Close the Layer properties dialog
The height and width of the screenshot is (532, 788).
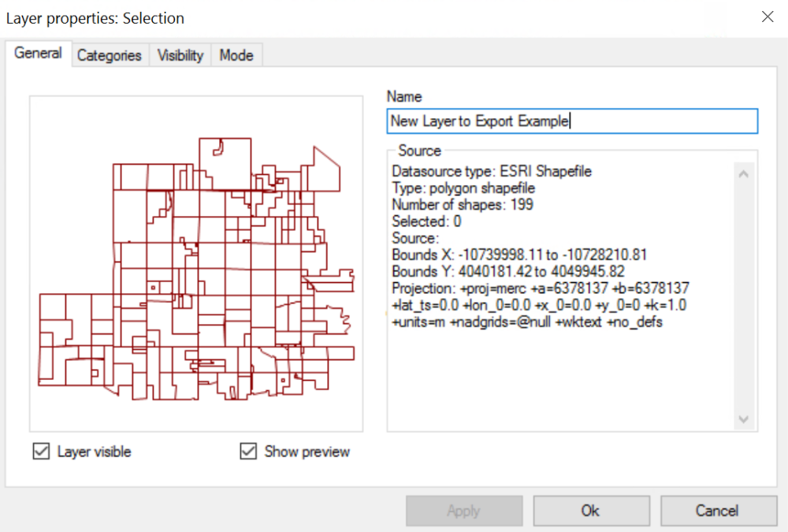pyautogui.click(x=768, y=17)
